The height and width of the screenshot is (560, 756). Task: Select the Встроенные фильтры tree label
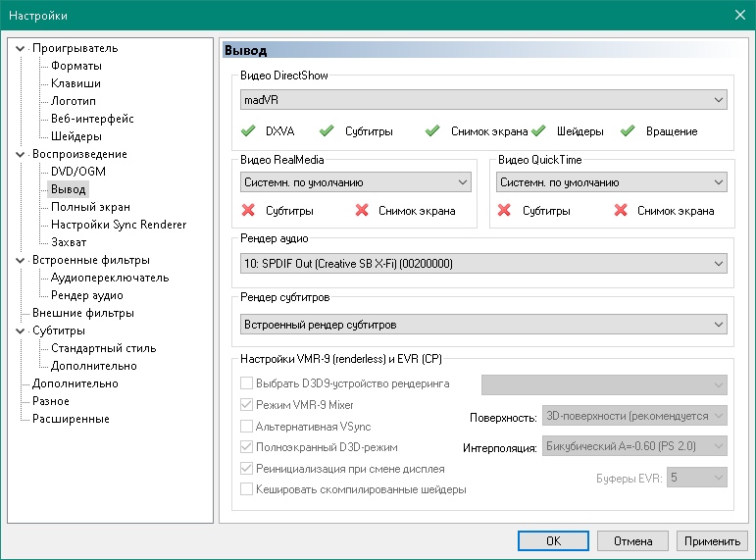coord(90,261)
